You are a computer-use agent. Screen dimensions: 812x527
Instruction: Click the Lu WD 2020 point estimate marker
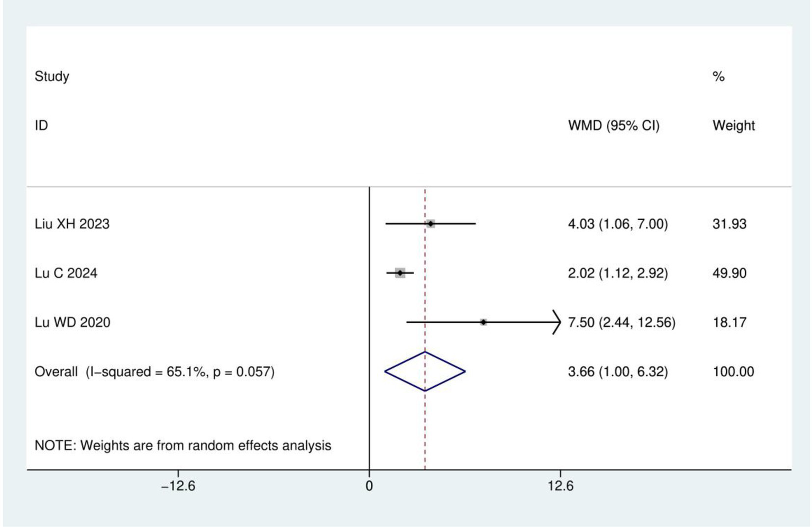(x=483, y=322)
